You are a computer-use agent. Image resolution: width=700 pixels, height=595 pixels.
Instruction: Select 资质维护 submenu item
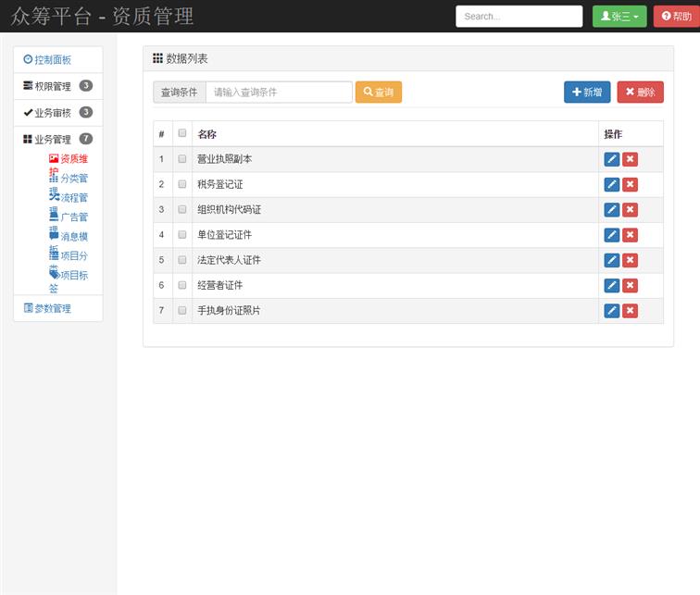point(69,161)
